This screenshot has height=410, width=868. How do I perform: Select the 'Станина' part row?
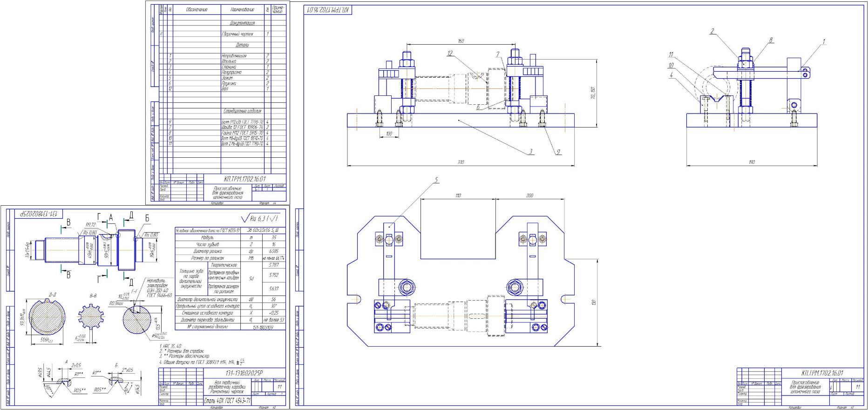pos(222,67)
